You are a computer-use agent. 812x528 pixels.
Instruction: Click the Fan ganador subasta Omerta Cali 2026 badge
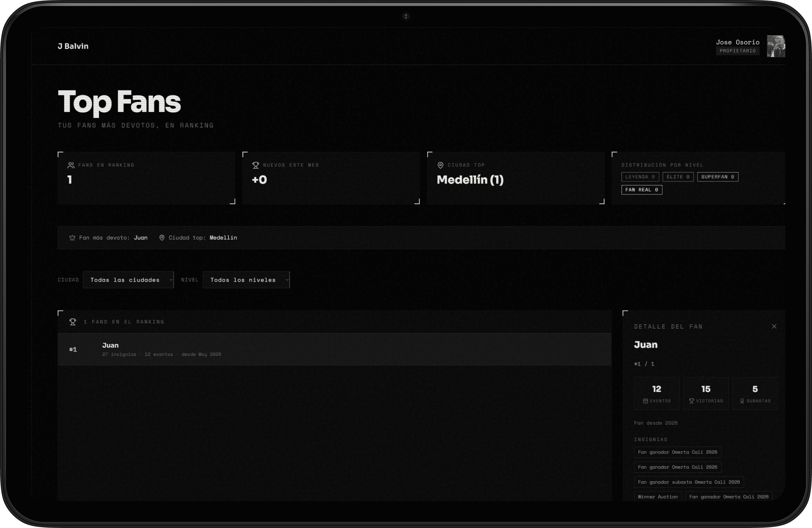pyautogui.click(x=689, y=482)
